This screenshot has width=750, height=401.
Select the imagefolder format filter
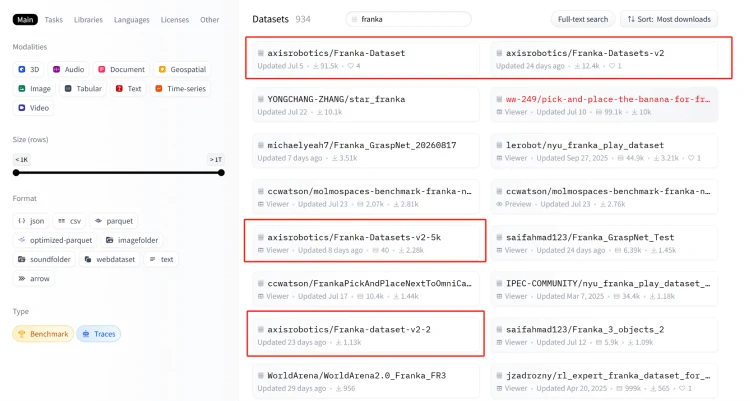tap(132, 240)
